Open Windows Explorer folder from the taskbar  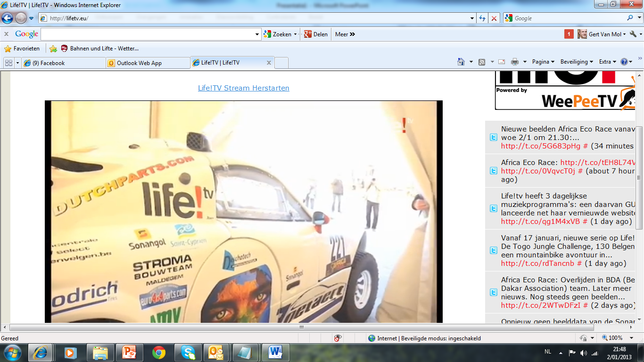point(100,353)
